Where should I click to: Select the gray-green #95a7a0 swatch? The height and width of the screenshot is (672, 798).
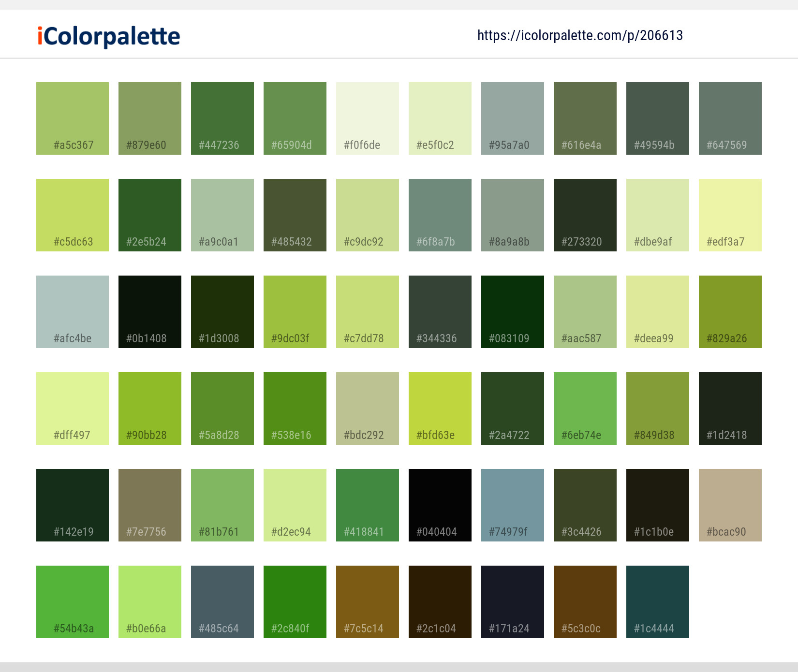513,118
